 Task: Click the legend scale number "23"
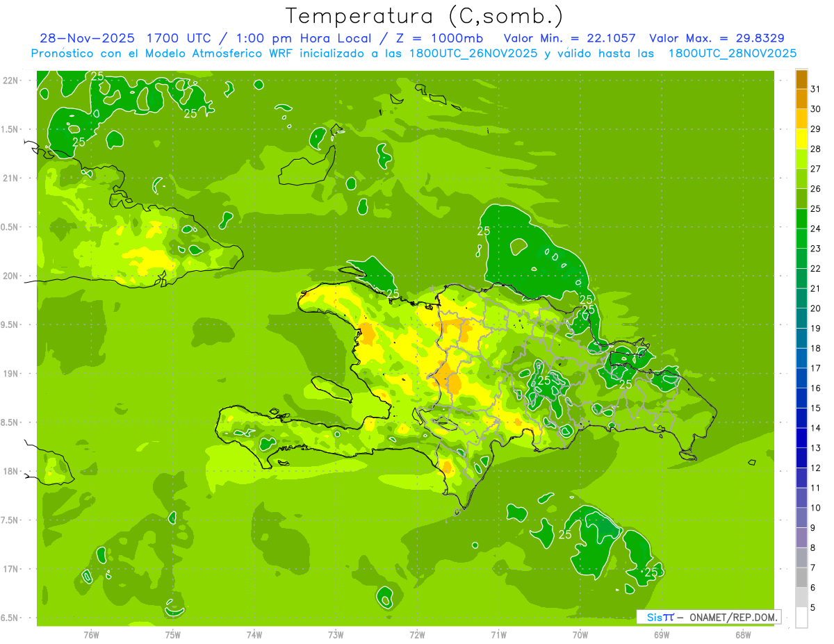point(816,249)
